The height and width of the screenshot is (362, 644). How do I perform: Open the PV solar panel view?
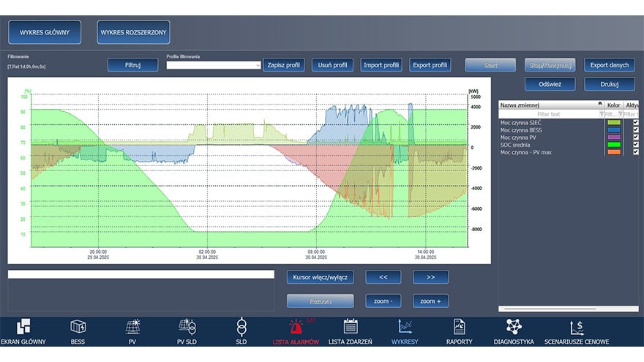pos(132,326)
